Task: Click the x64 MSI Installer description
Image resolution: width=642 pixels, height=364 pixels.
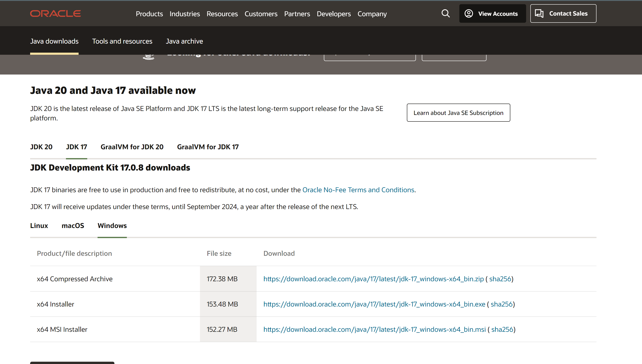Action: 62,329
